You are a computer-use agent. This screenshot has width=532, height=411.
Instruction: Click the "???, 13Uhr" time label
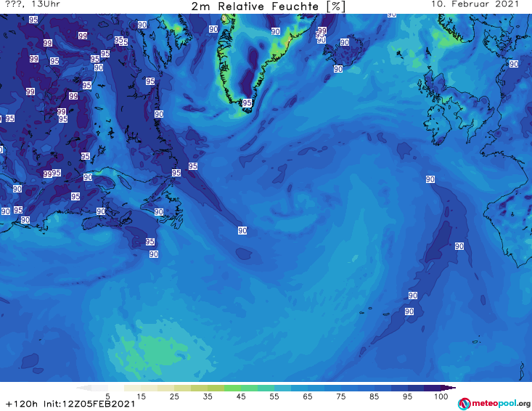[x=33, y=4]
